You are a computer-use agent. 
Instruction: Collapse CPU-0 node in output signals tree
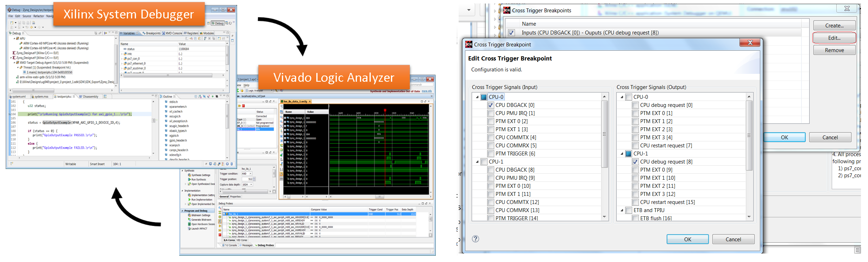pyautogui.click(x=622, y=97)
